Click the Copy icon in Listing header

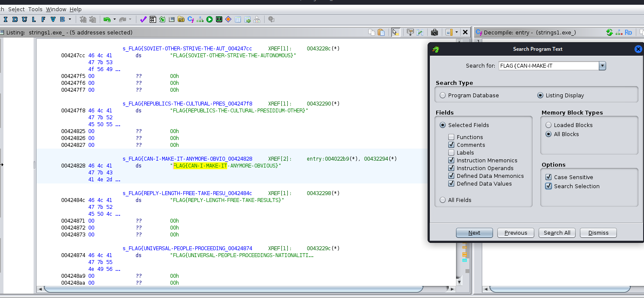click(x=372, y=32)
